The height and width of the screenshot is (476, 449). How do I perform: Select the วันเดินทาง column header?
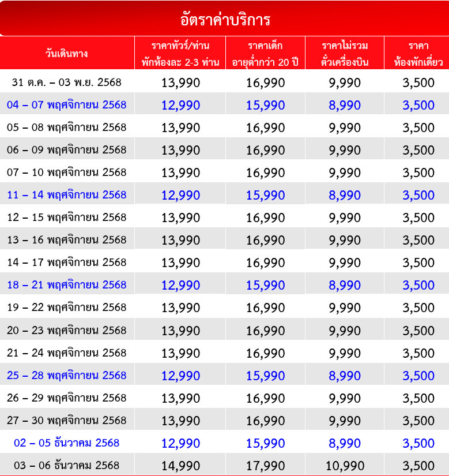[67, 54]
